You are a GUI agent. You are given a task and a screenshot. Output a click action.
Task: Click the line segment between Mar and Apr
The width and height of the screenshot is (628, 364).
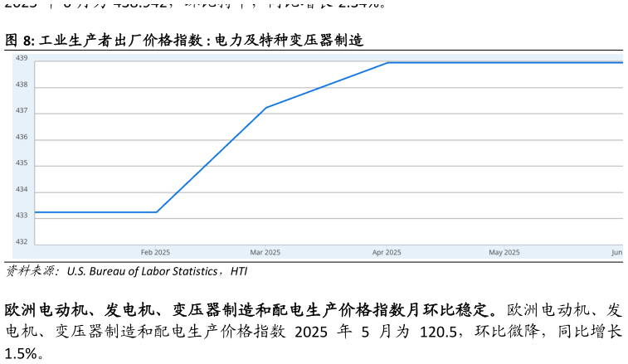(x=326, y=85)
